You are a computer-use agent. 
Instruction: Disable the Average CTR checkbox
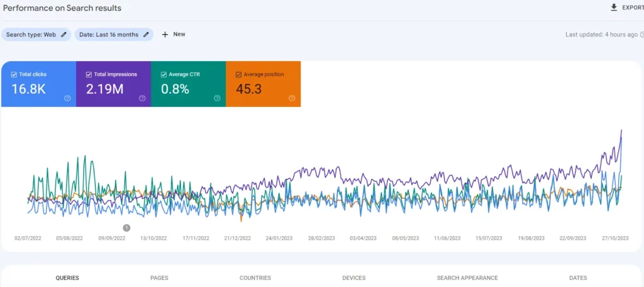click(x=164, y=74)
